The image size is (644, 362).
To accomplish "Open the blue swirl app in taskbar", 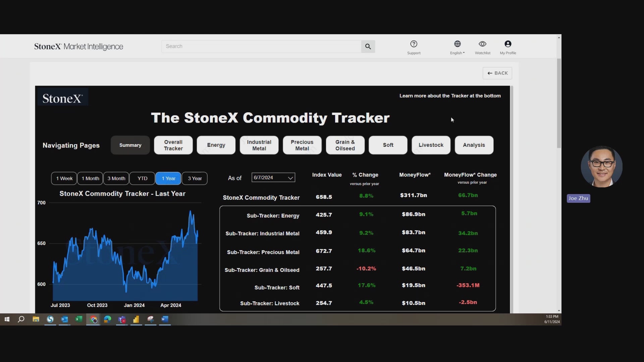I will pos(50,319).
